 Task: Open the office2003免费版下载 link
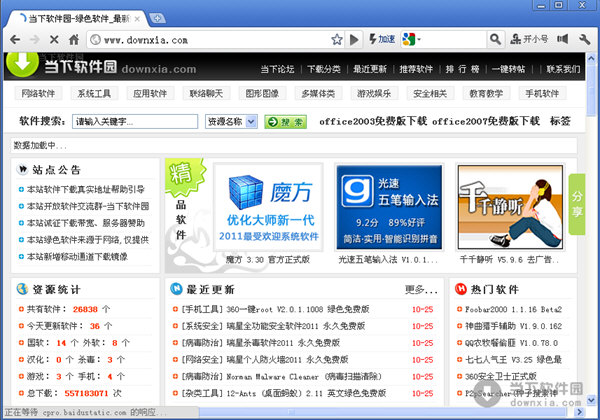pyautogui.click(x=373, y=122)
